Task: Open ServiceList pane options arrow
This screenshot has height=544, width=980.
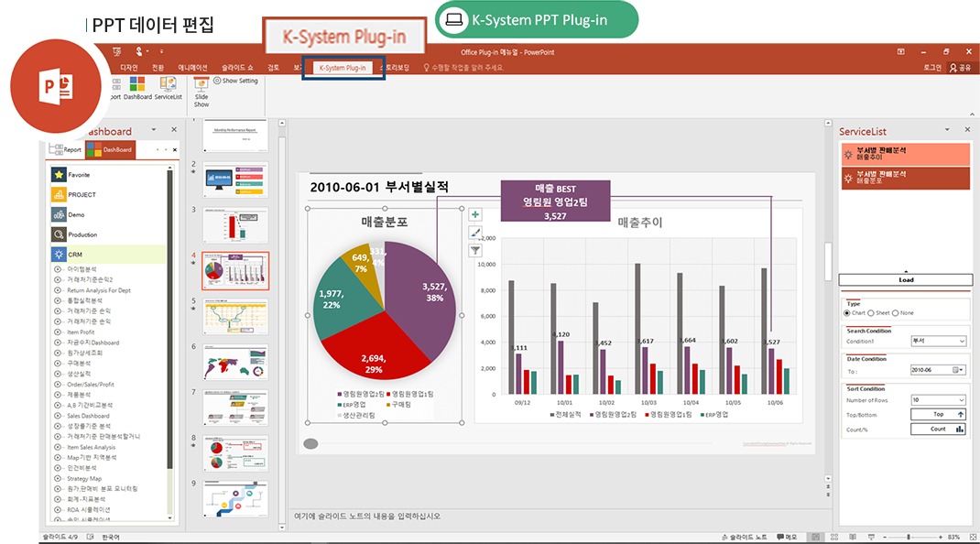Action: [947, 129]
